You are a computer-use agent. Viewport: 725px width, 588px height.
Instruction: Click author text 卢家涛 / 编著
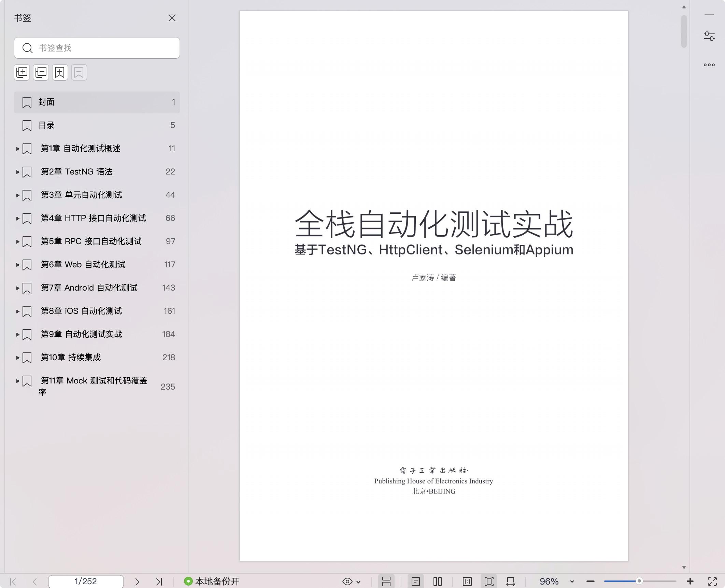point(433,278)
